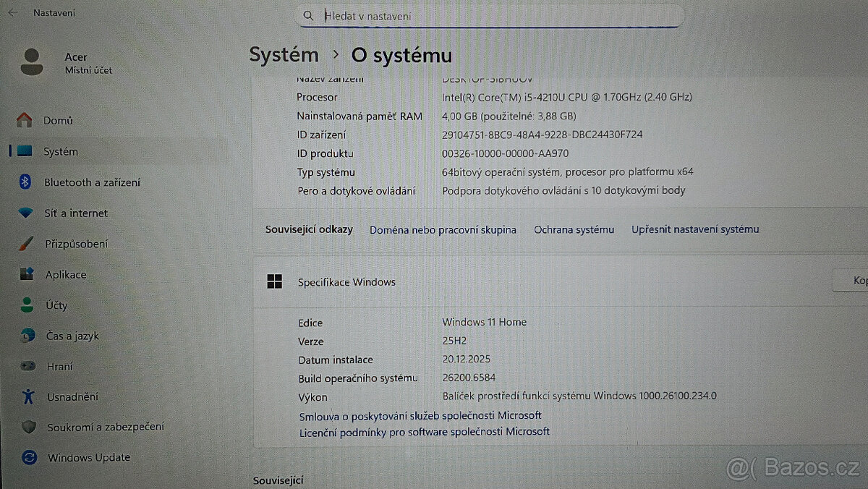Click Systém in the breadcrumb header

(x=284, y=54)
